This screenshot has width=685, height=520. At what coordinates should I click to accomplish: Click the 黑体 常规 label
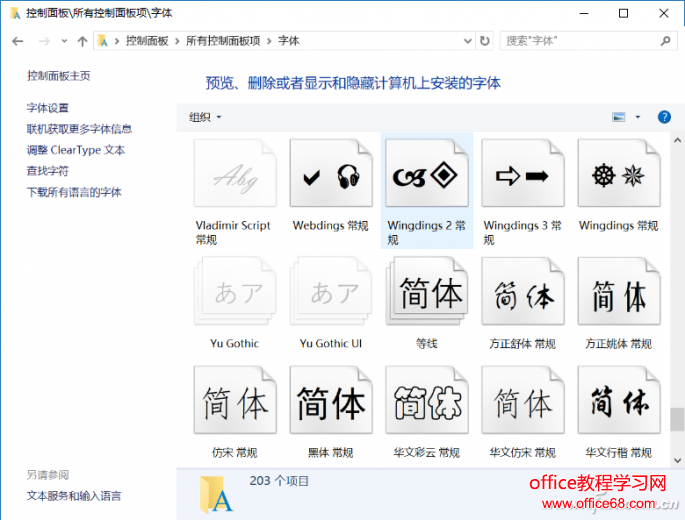(x=331, y=453)
